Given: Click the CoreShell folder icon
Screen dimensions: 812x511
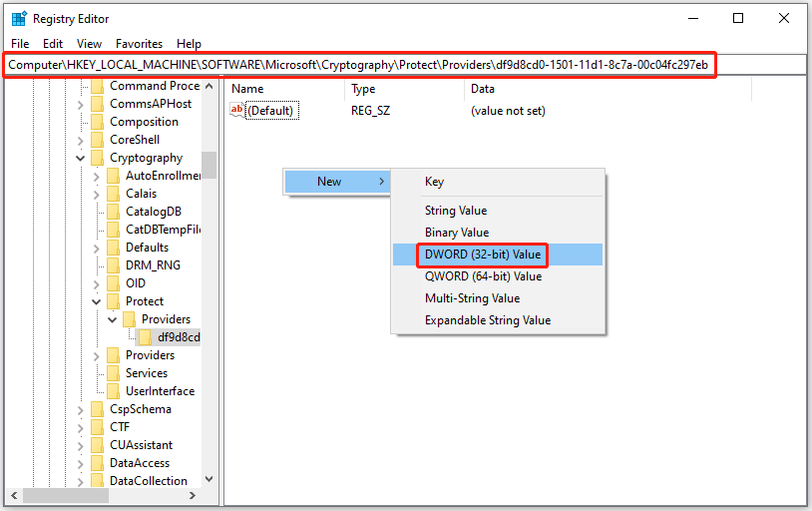Looking at the screenshot, I should [97, 140].
